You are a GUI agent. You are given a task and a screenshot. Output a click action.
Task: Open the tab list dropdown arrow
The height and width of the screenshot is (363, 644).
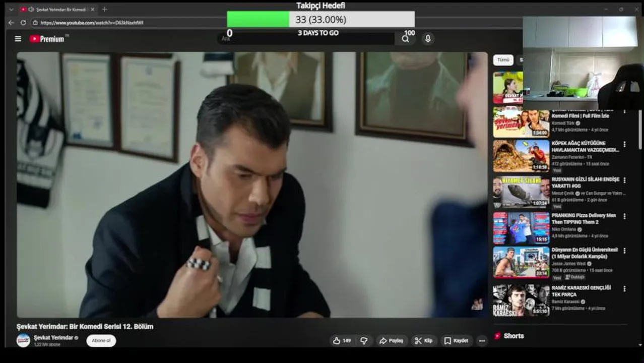point(11,9)
